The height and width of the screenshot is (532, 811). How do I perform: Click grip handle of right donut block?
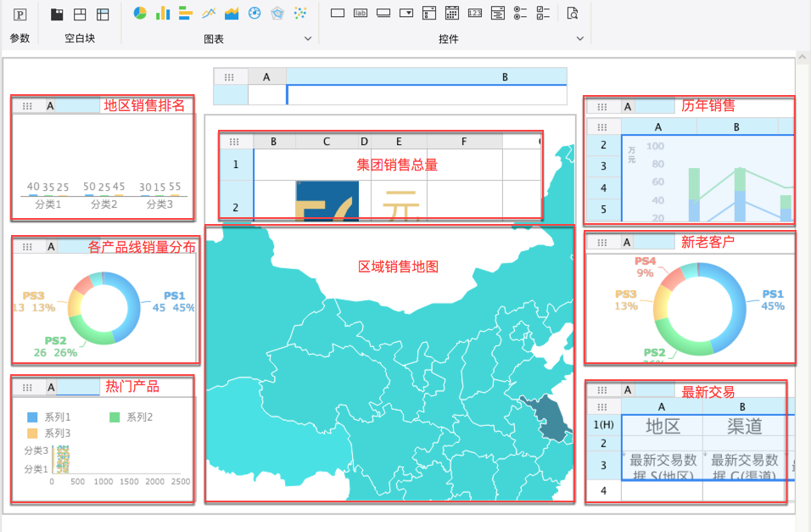pos(602,242)
